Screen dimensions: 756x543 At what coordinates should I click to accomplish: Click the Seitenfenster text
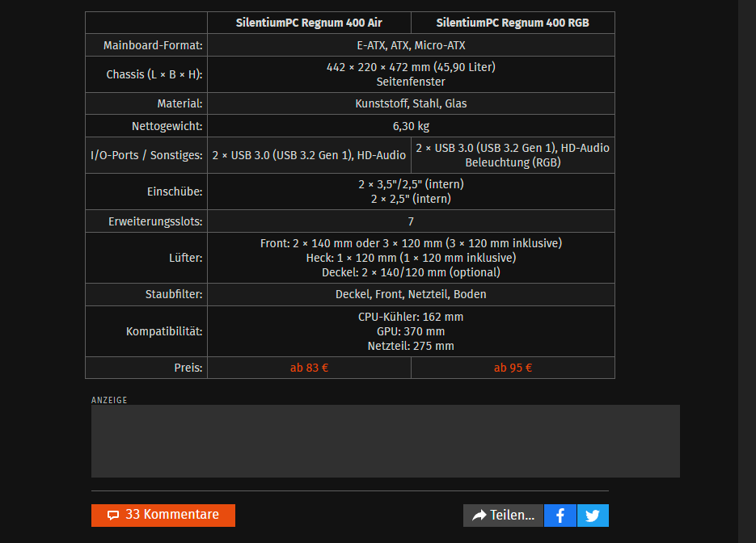pos(411,82)
